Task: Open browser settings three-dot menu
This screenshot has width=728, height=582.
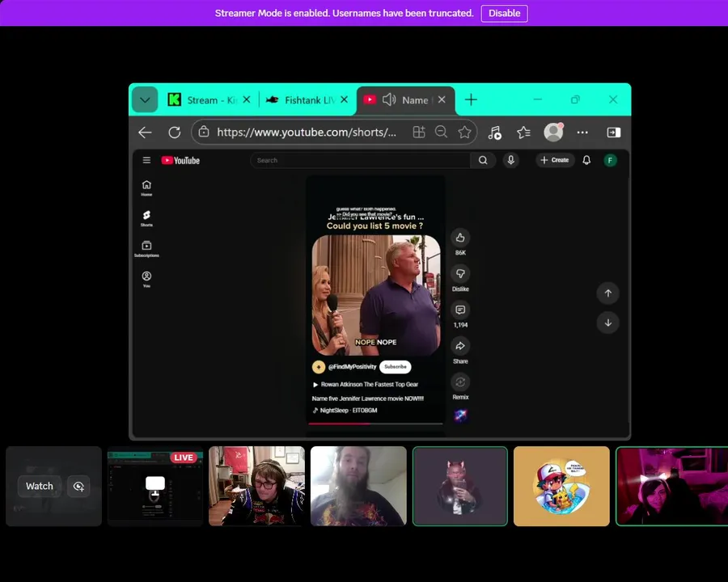Action: (x=582, y=133)
